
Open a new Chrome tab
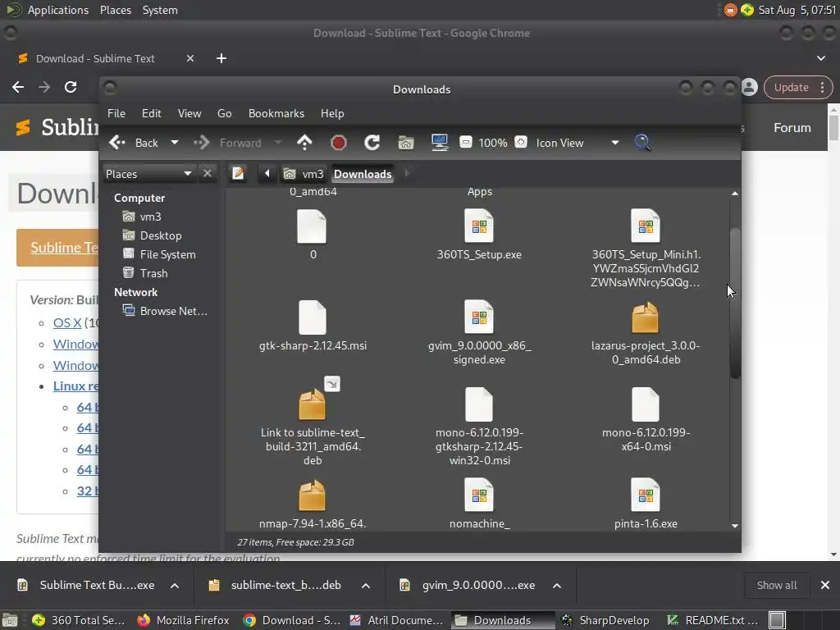pos(221,58)
